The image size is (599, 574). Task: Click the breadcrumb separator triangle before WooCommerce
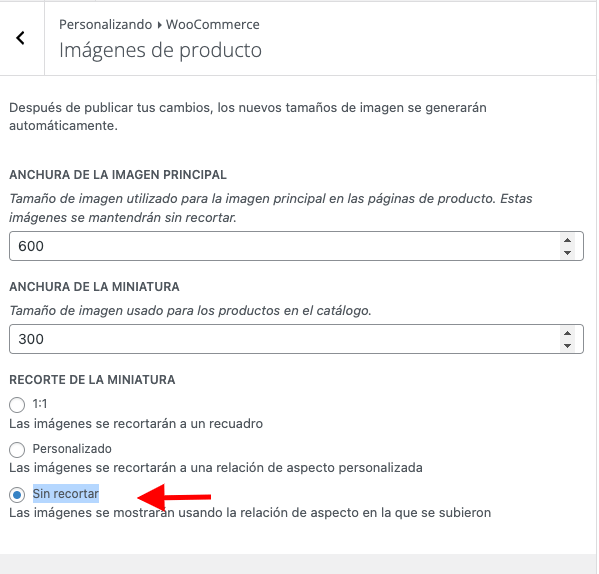coord(159,25)
